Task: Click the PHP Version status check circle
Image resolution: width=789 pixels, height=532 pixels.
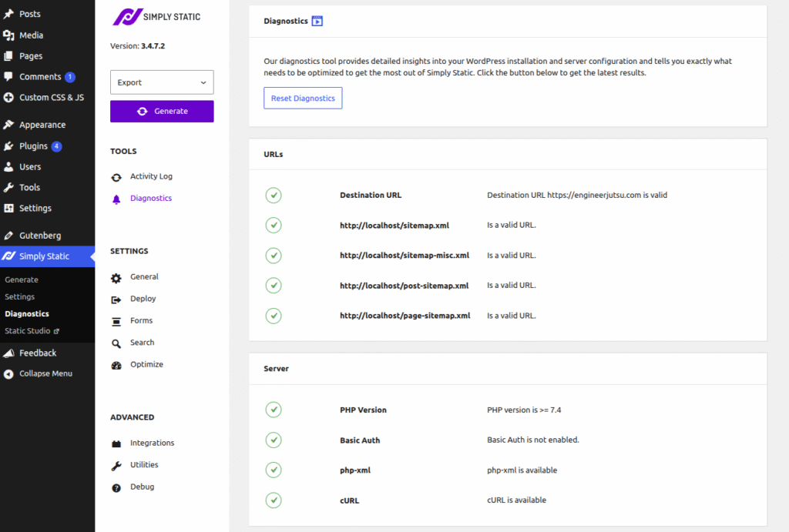Action: (x=274, y=410)
